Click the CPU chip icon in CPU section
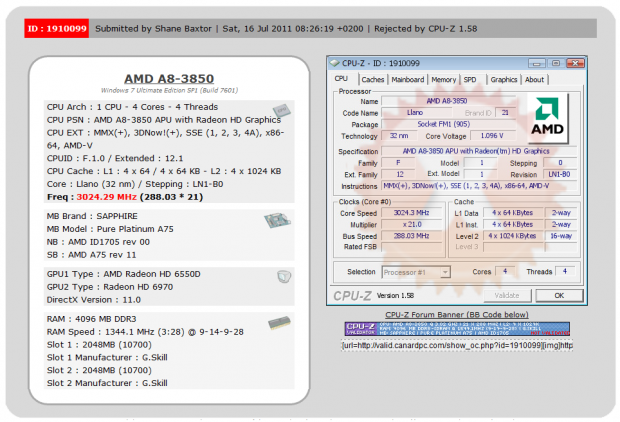620x422 pixels. (282, 110)
